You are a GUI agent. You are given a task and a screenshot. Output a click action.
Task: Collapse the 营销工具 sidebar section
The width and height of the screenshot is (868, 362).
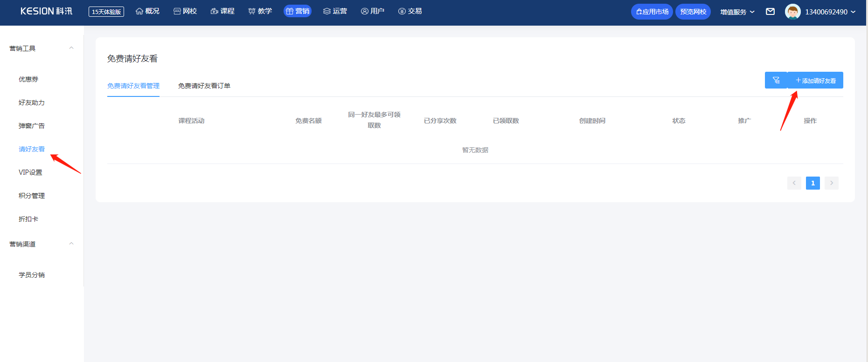click(71, 48)
